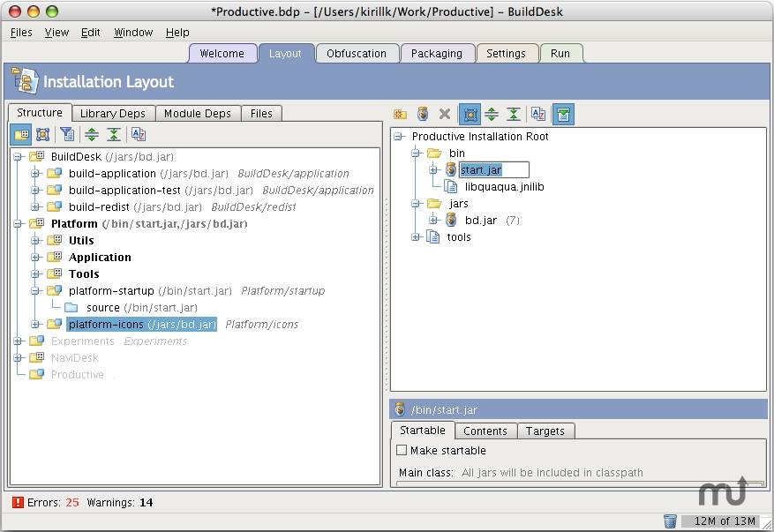Screen dimensions: 774x532
Task: Click the add jar icon in the layout toolbar
Action: pos(423,115)
